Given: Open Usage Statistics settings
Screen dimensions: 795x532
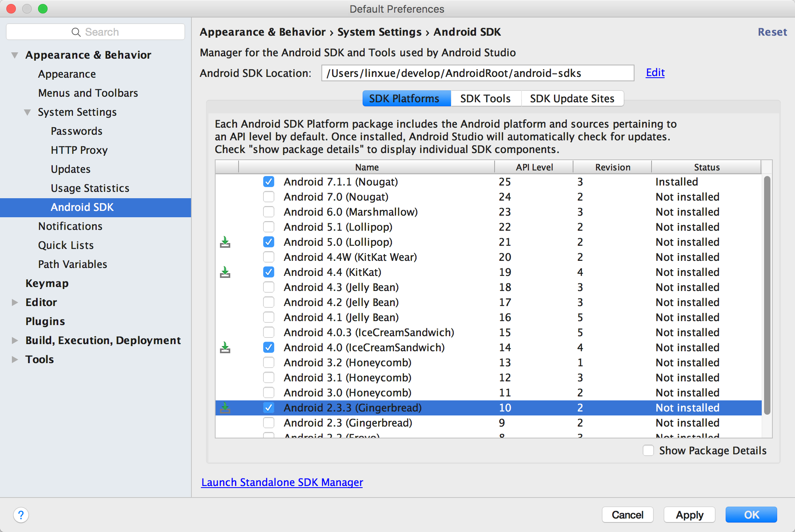Looking at the screenshot, I should click(90, 188).
